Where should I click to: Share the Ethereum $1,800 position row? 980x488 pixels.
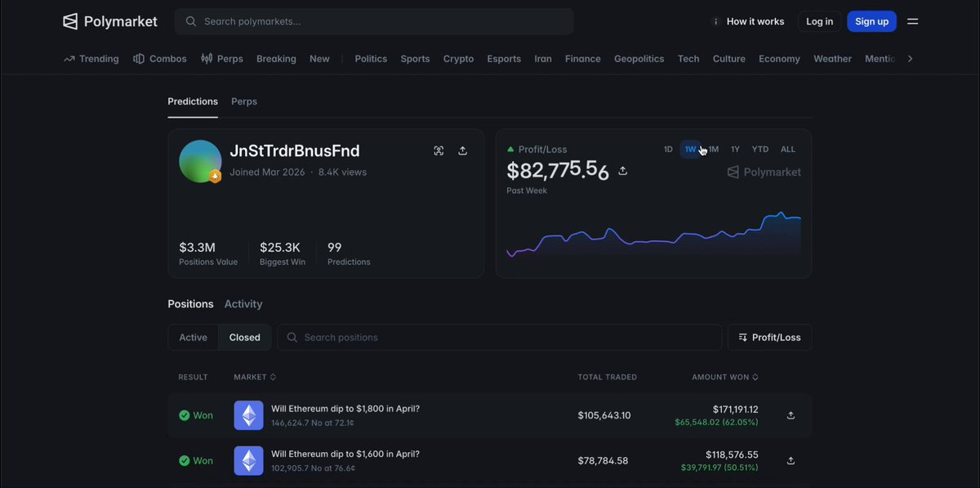(x=791, y=415)
